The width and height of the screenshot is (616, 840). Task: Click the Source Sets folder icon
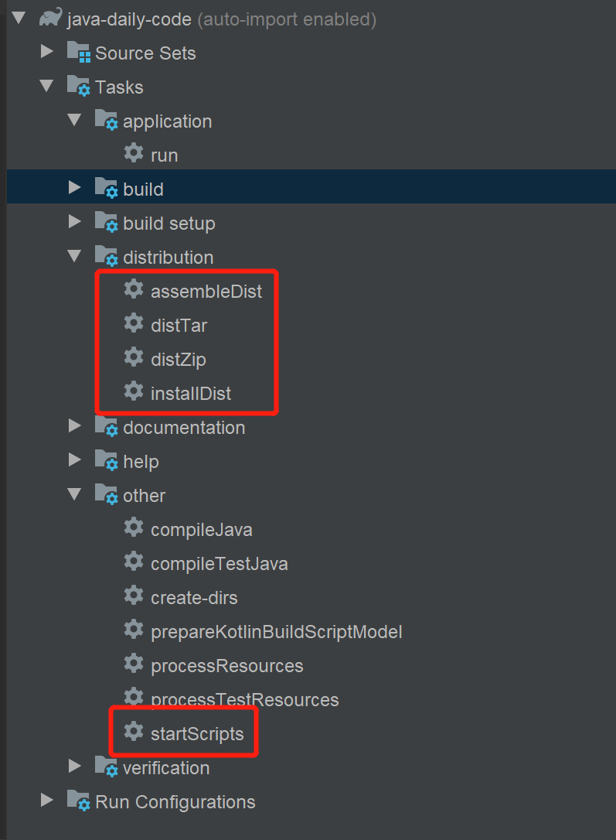pyautogui.click(x=78, y=51)
